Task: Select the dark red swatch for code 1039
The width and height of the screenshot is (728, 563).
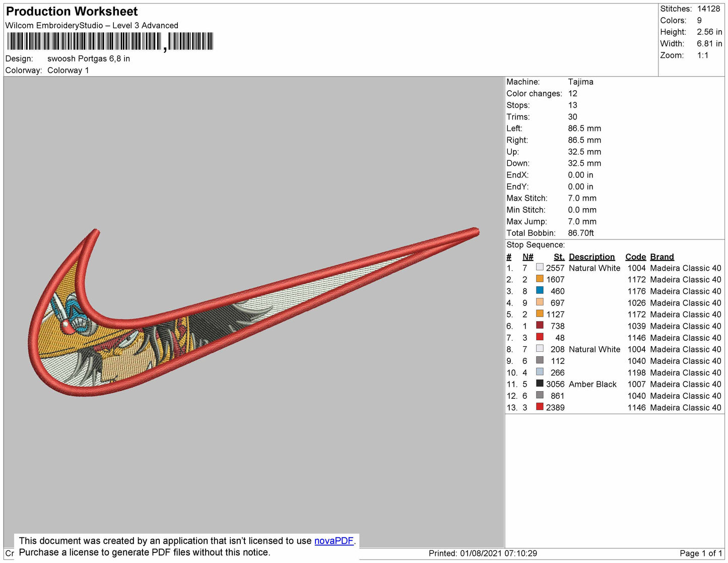Action: pos(540,325)
